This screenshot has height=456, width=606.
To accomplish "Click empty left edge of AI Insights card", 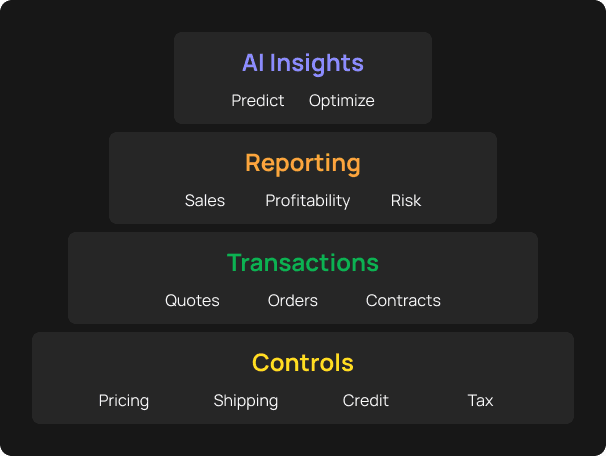I will click(190, 78).
